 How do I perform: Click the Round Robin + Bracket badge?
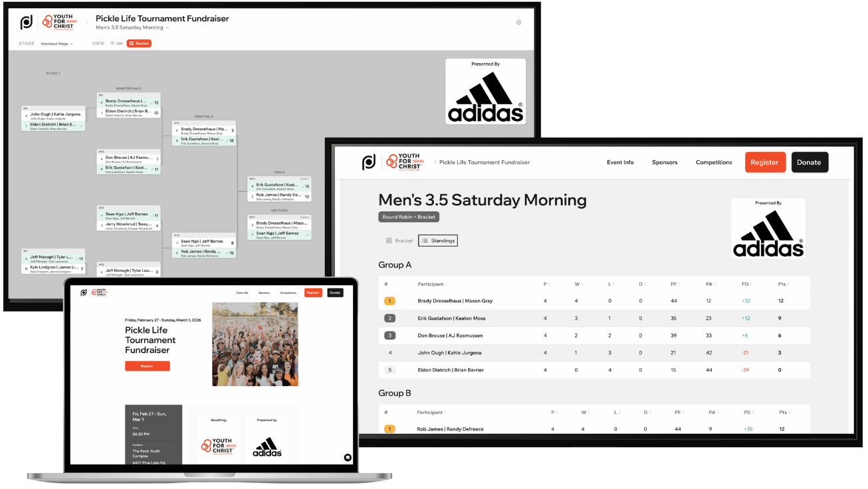[409, 217]
